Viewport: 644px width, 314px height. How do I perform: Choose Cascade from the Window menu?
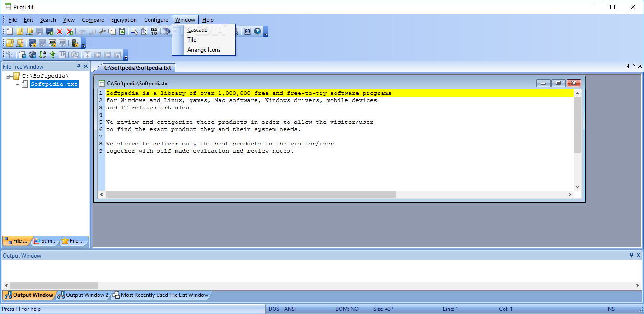tap(204, 30)
